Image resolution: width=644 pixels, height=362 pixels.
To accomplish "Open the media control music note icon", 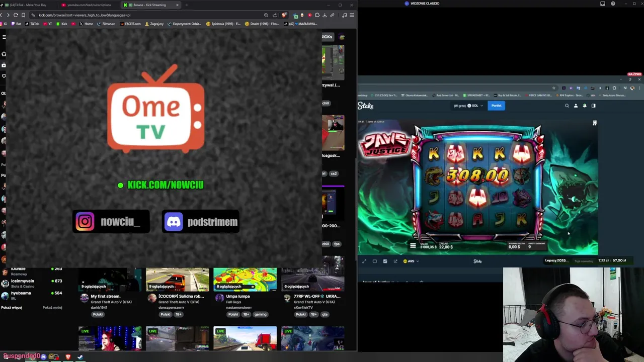I will click(344, 15).
